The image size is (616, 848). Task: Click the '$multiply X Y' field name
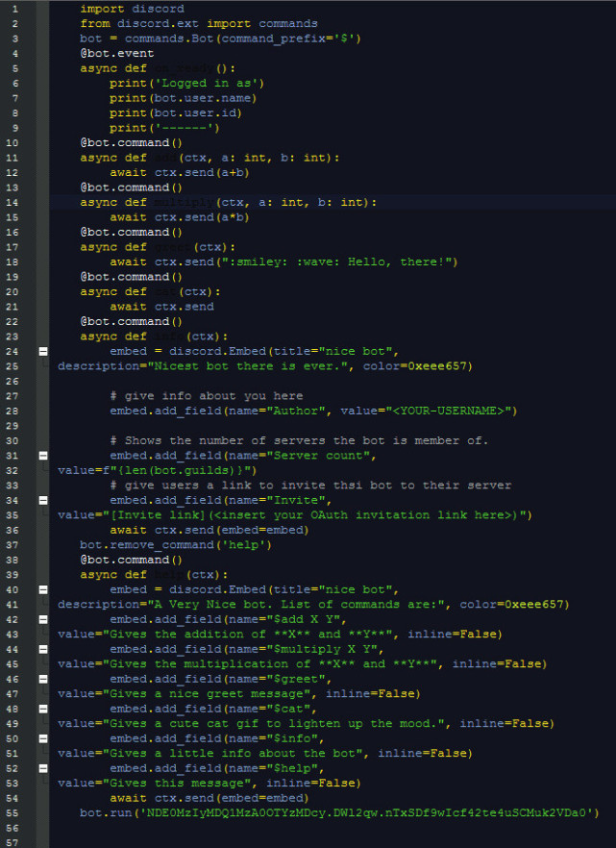(322, 649)
